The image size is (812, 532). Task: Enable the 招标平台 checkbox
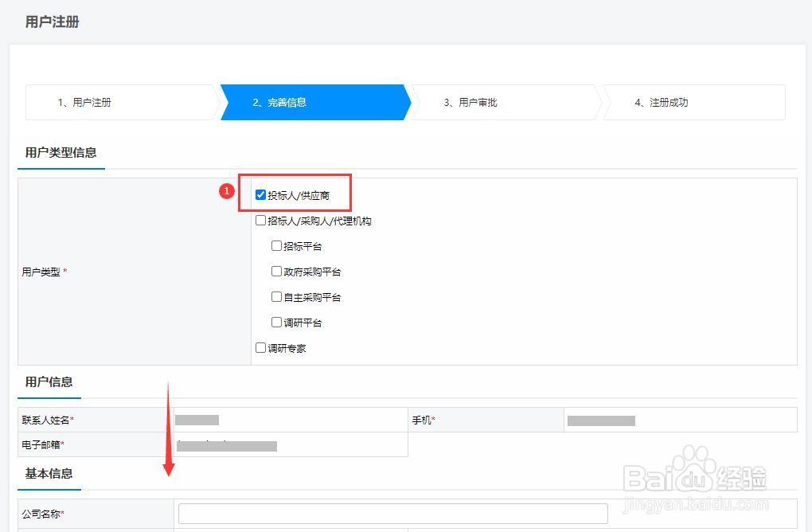276,245
